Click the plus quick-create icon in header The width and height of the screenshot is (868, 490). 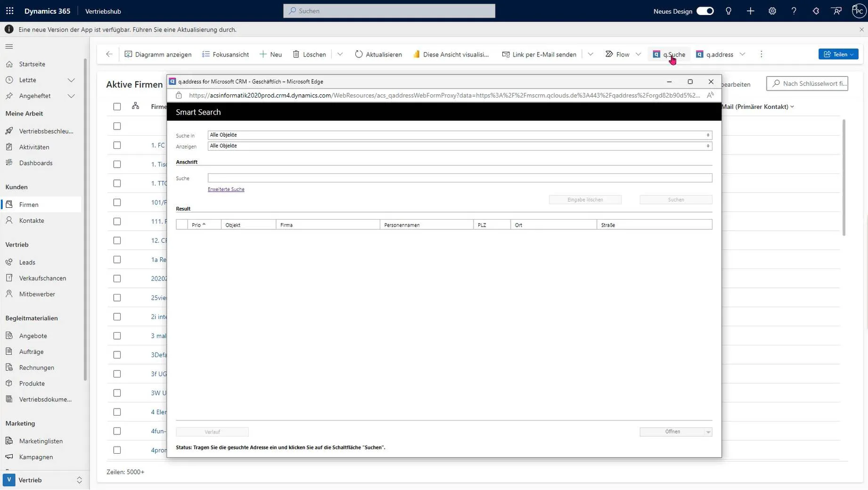751,11
